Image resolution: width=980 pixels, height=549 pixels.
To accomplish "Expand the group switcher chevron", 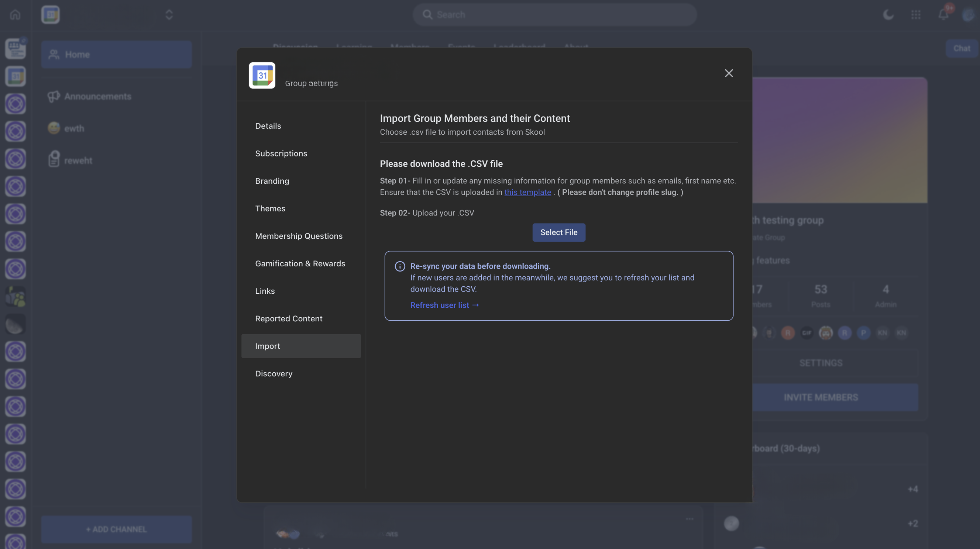I will [x=169, y=15].
